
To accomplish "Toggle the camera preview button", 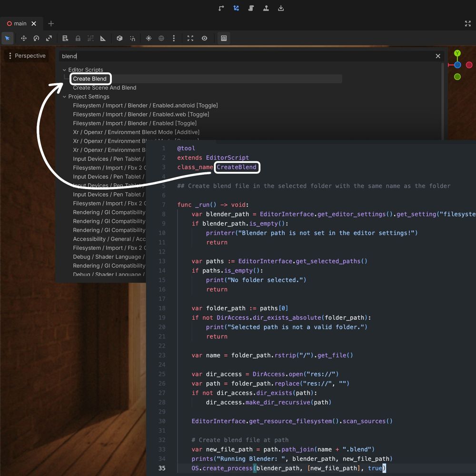I will click(x=224, y=38).
